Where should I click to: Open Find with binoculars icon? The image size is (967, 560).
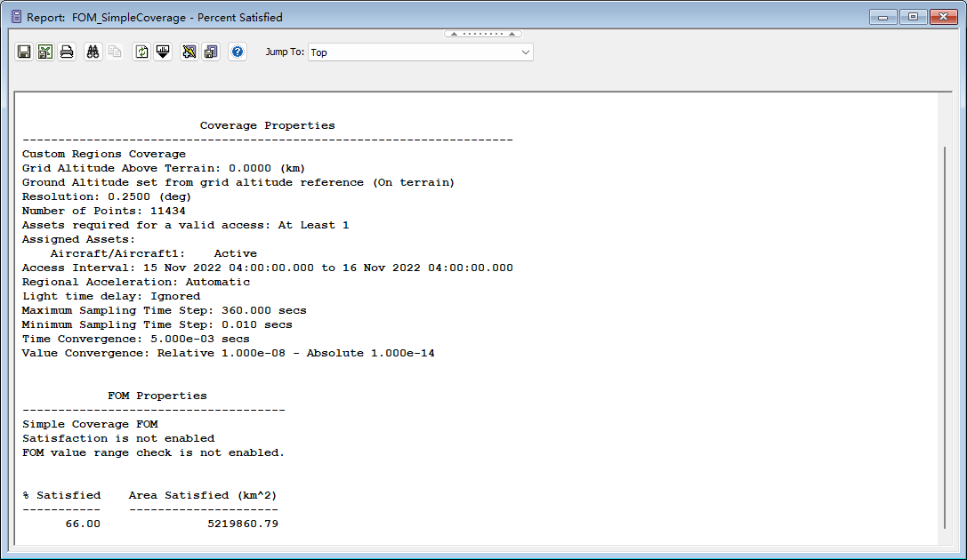(93, 52)
